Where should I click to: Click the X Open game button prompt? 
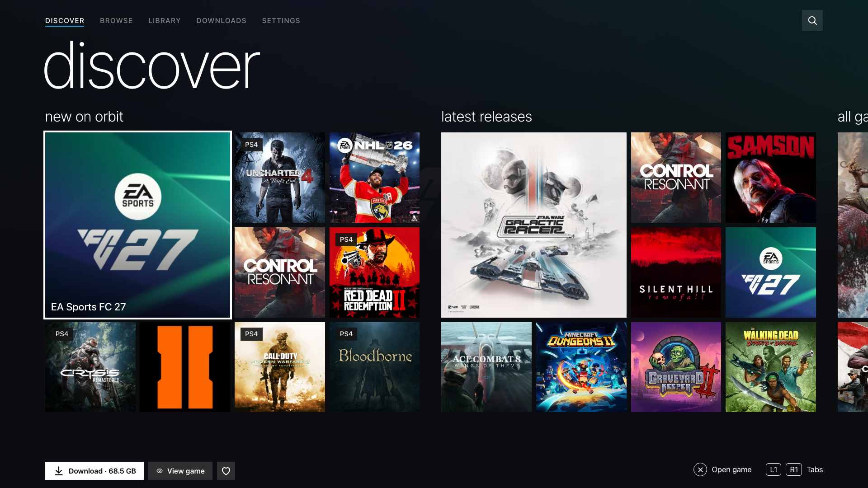tap(722, 469)
